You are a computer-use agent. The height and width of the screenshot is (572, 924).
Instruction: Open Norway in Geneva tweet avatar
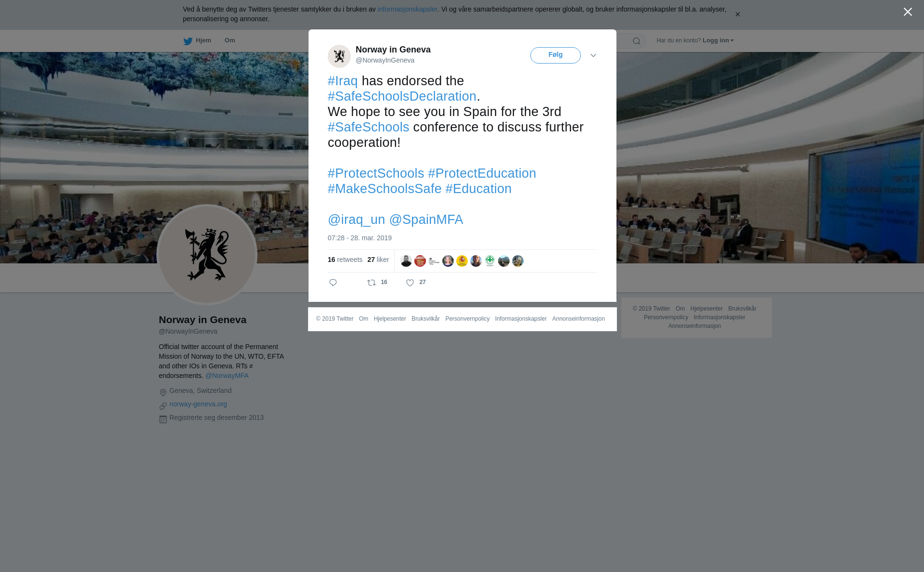(339, 56)
